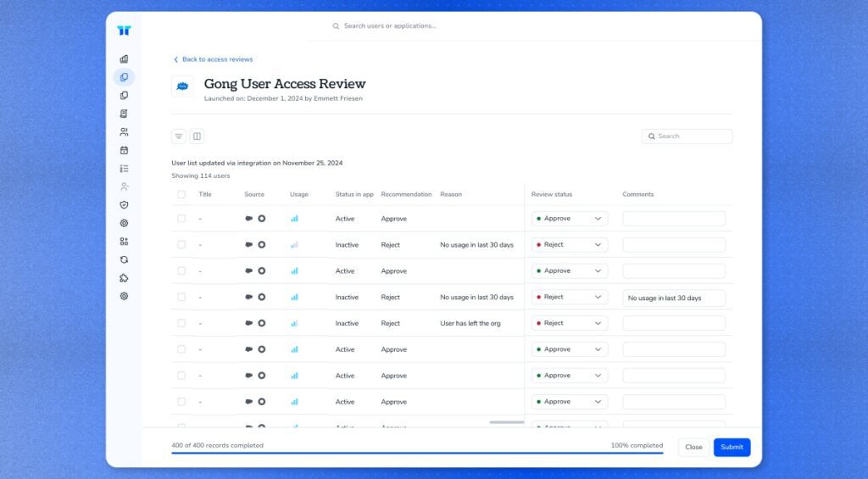Click 'Showing 114 users' text
This screenshot has width=868, height=479.
click(200, 176)
